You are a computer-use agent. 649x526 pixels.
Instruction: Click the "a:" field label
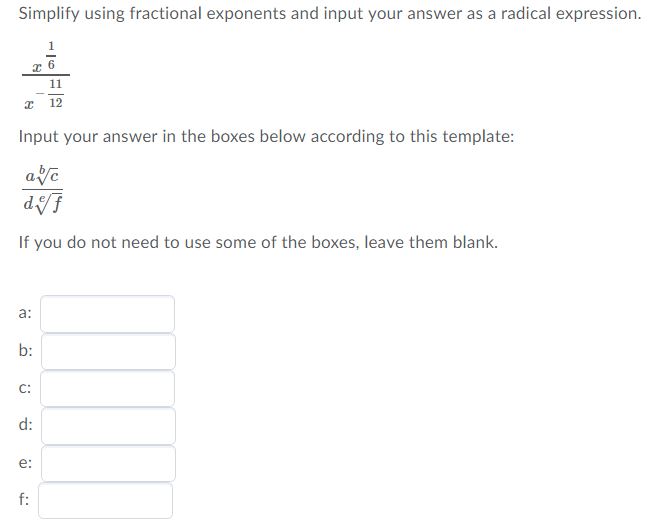coord(25,313)
